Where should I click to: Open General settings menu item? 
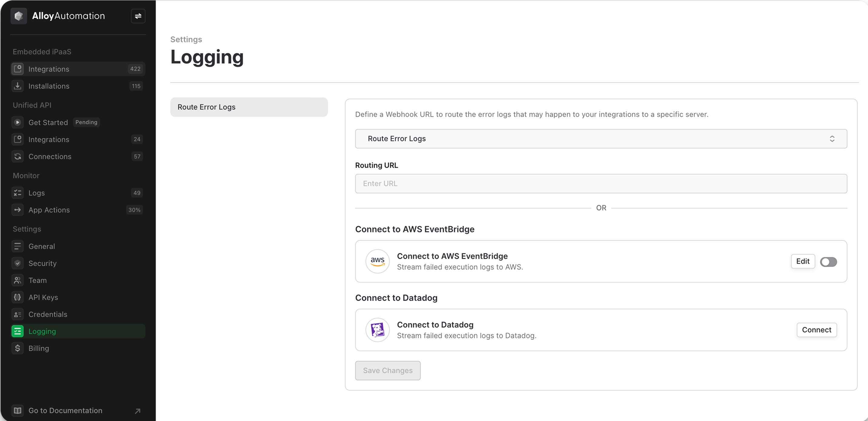42,246
